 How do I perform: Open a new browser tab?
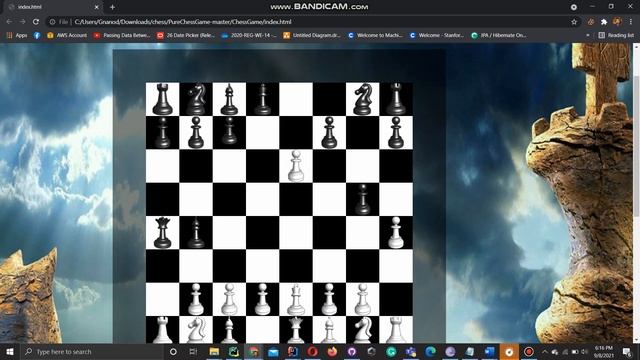pos(112,7)
